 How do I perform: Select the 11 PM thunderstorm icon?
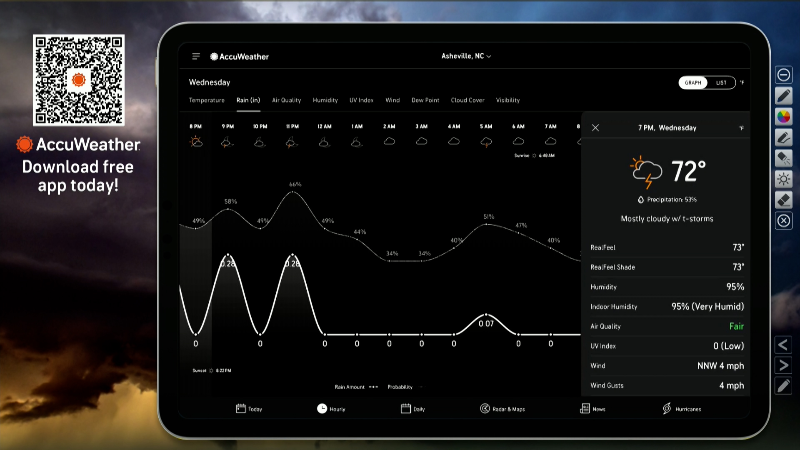(292, 142)
